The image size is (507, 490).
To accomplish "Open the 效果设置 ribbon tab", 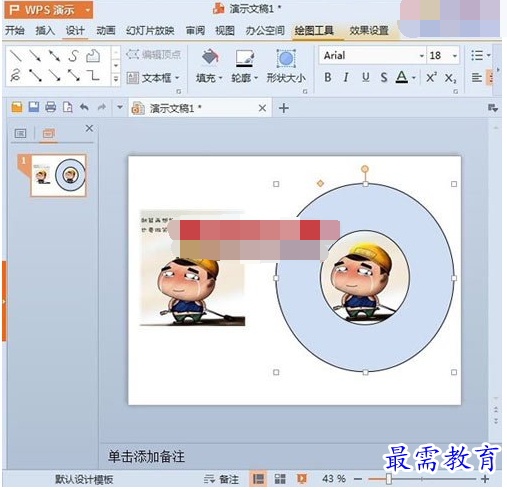I will [369, 31].
